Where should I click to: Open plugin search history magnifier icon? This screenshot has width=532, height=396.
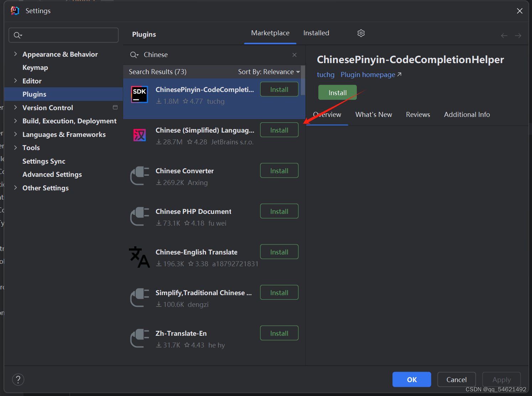click(x=134, y=55)
